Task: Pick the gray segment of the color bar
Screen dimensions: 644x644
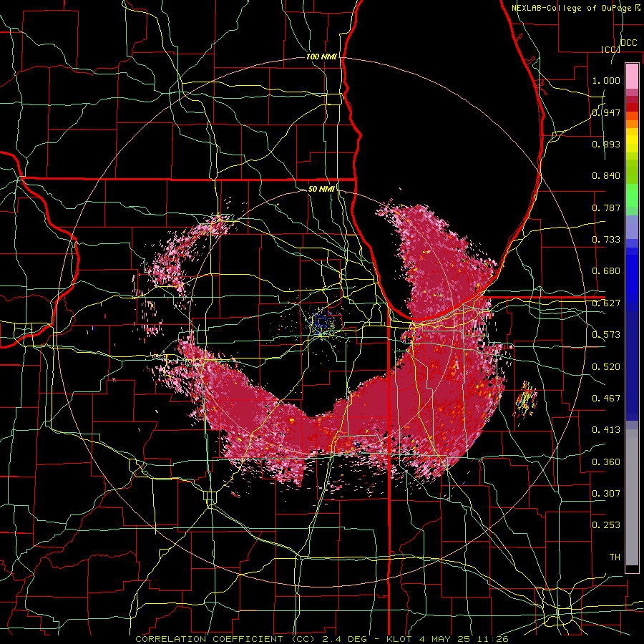Action: click(632, 497)
